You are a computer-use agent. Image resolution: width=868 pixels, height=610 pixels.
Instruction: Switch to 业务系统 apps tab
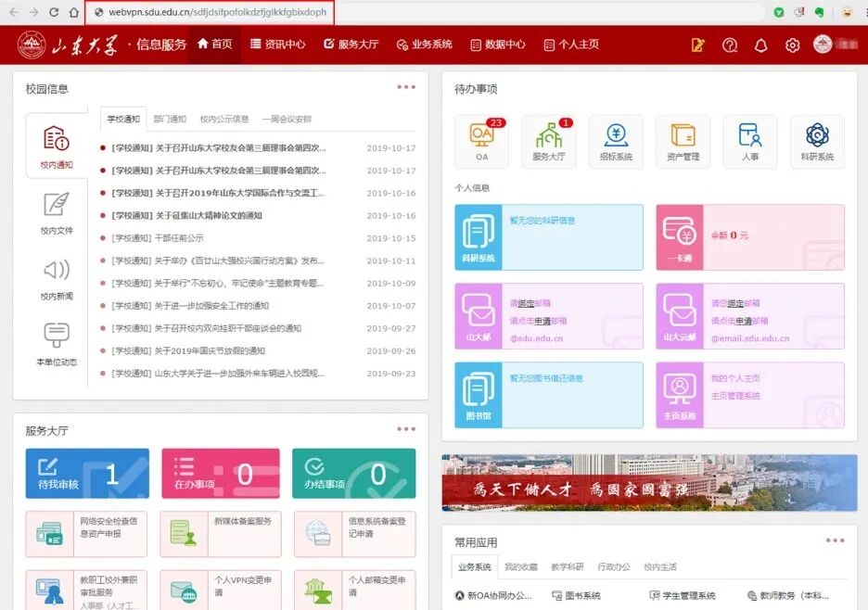(x=475, y=566)
